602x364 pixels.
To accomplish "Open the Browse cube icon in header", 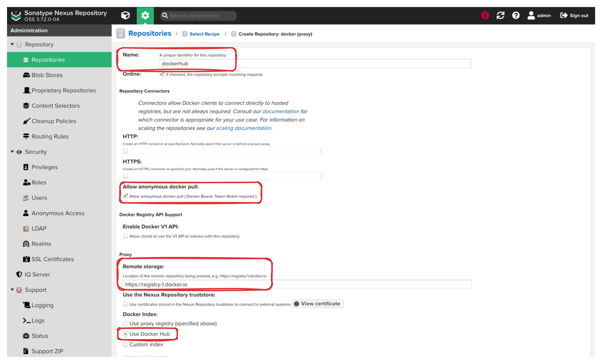I will (x=125, y=16).
